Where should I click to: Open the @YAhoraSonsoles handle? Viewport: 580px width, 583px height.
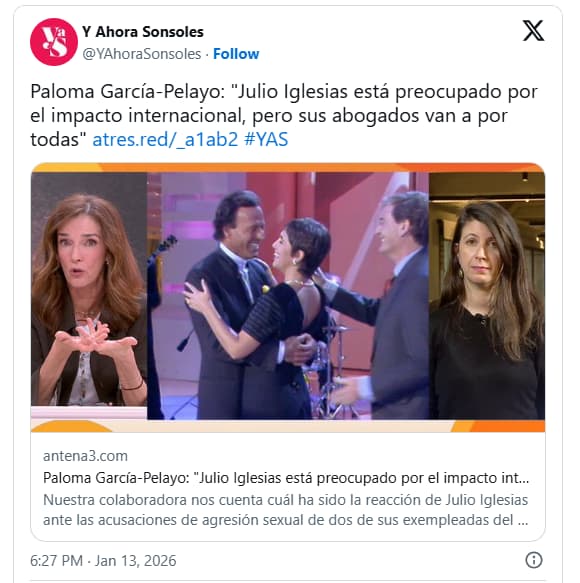[142, 54]
